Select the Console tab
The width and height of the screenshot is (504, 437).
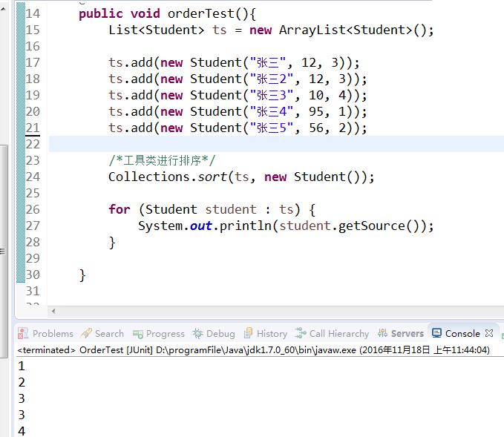point(462,334)
